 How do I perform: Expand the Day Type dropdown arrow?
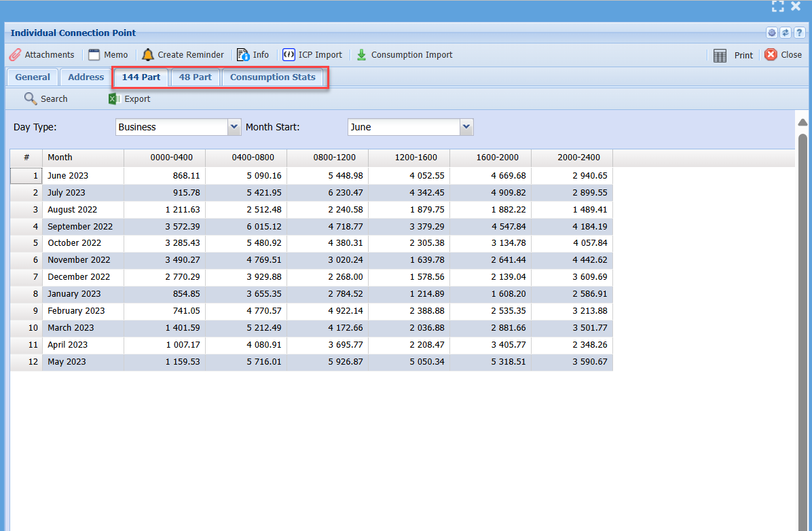(x=234, y=127)
